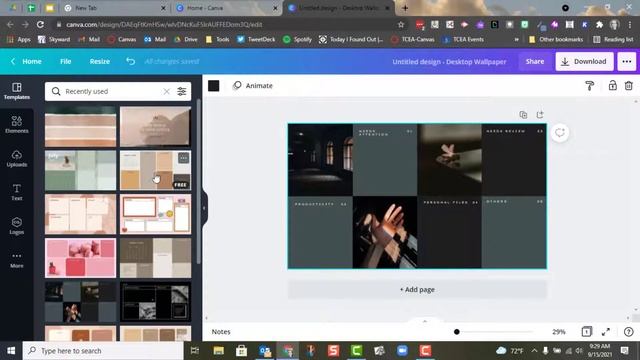Open the Elements panel in sidebar
The width and height of the screenshot is (640, 360).
click(x=17, y=124)
